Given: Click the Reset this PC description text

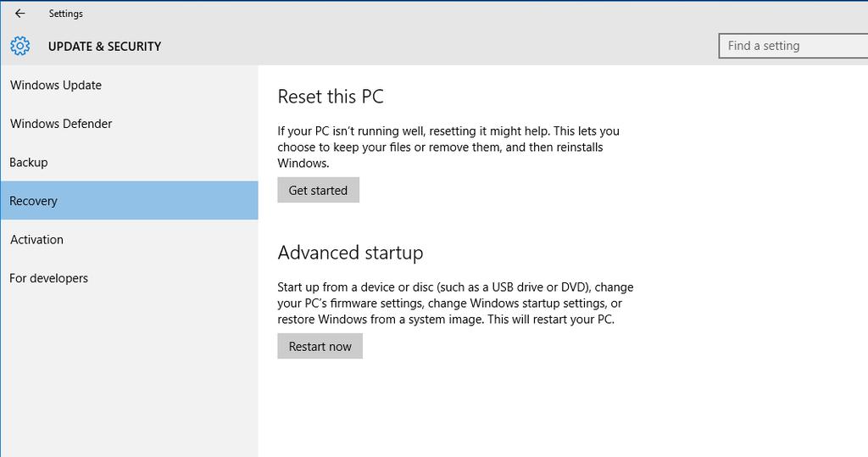Looking at the screenshot, I should (x=448, y=147).
